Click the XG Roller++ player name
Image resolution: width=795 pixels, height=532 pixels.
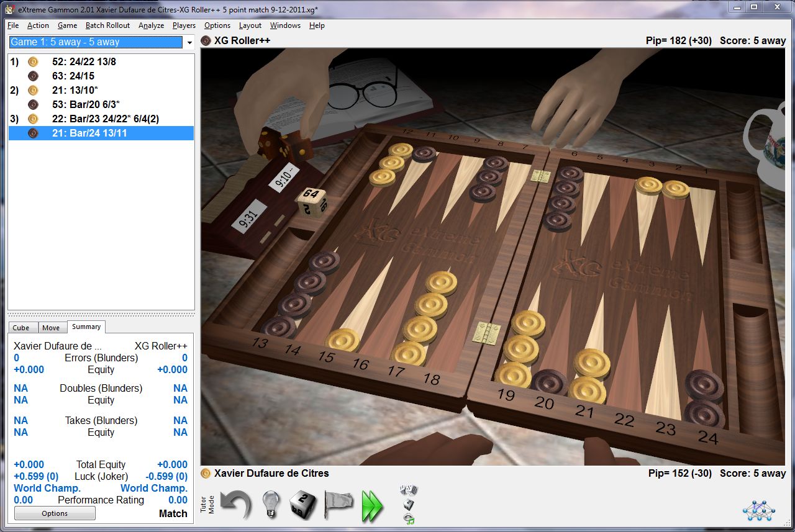pos(242,40)
